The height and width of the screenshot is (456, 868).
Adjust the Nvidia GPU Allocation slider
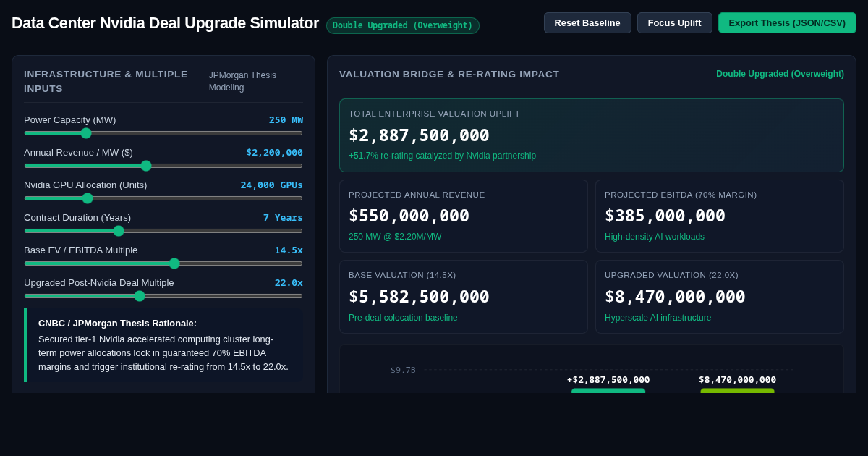click(163, 198)
